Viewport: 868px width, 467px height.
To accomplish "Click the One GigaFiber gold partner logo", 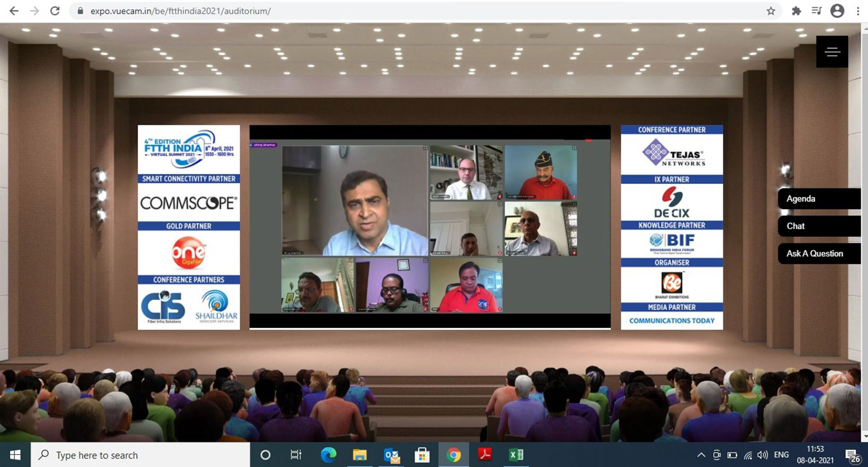I will [189, 253].
